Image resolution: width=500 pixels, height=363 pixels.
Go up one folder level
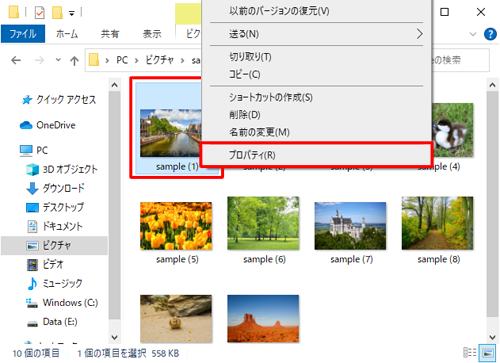pos(74,60)
